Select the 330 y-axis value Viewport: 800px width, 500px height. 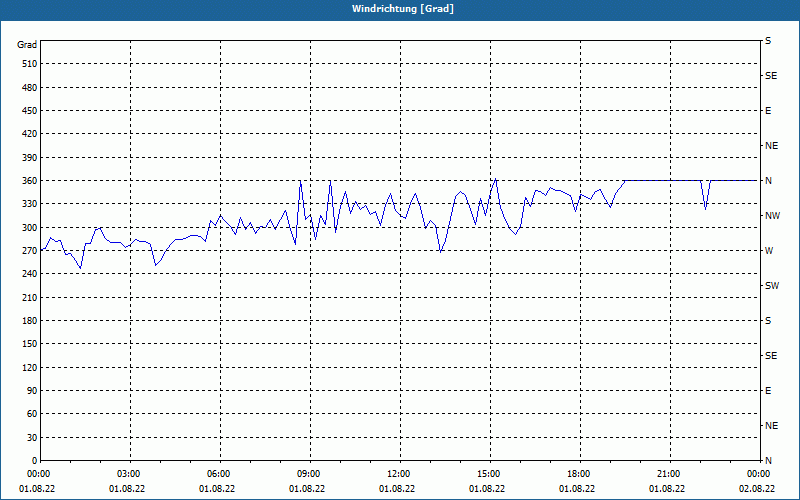pyautogui.click(x=30, y=204)
